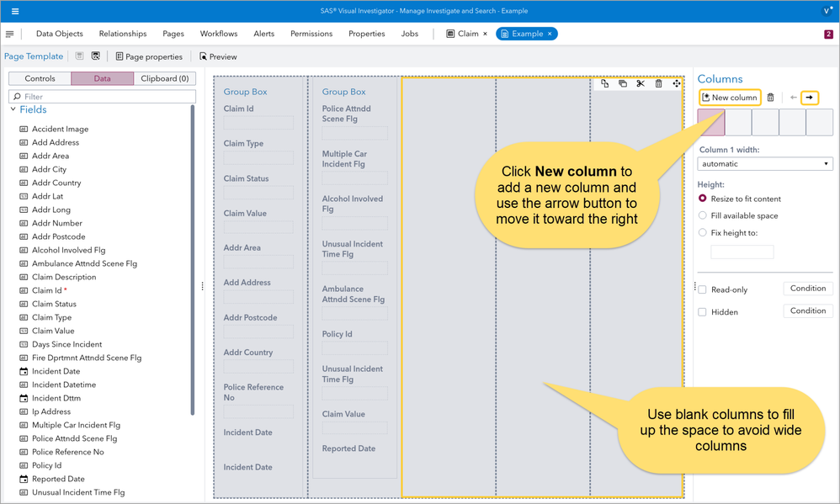The height and width of the screenshot is (504, 840).
Task: Click the Fields list scrollbar
Action: pyautogui.click(x=192, y=260)
